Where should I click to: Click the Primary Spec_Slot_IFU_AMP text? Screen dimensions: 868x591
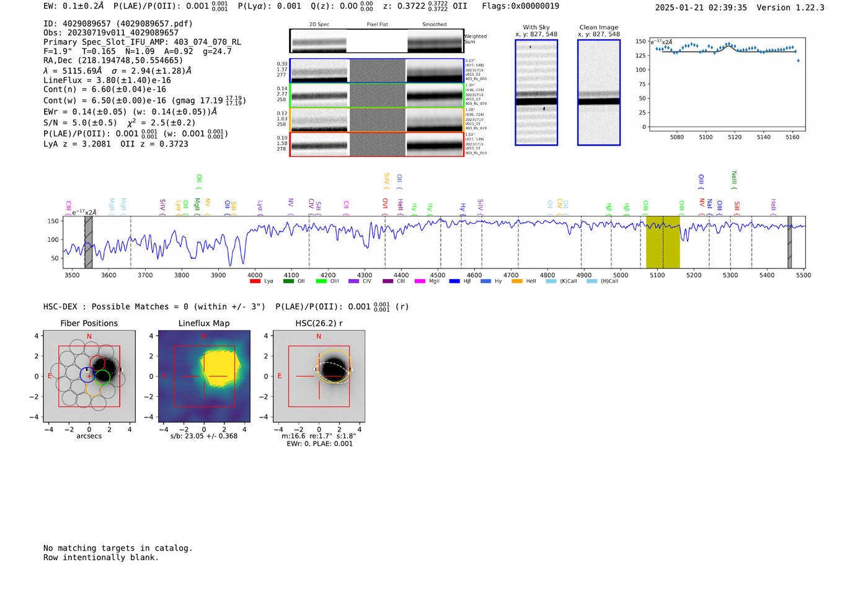tap(142, 42)
